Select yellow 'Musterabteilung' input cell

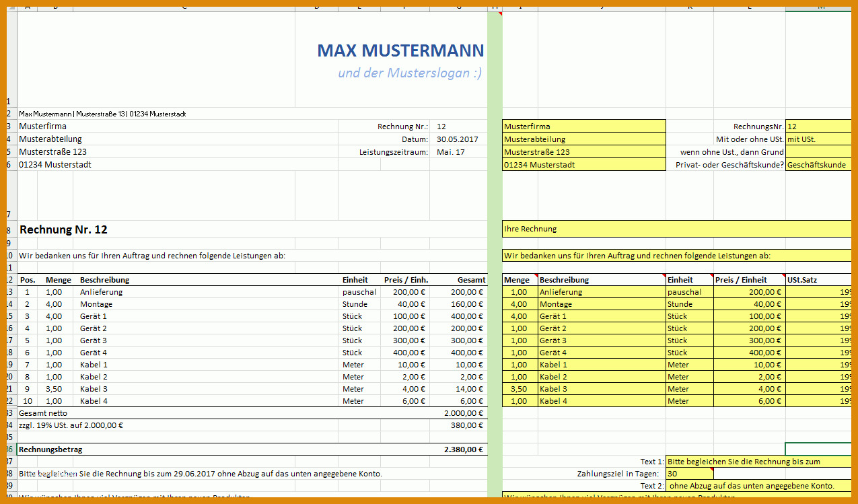pyautogui.click(x=584, y=139)
